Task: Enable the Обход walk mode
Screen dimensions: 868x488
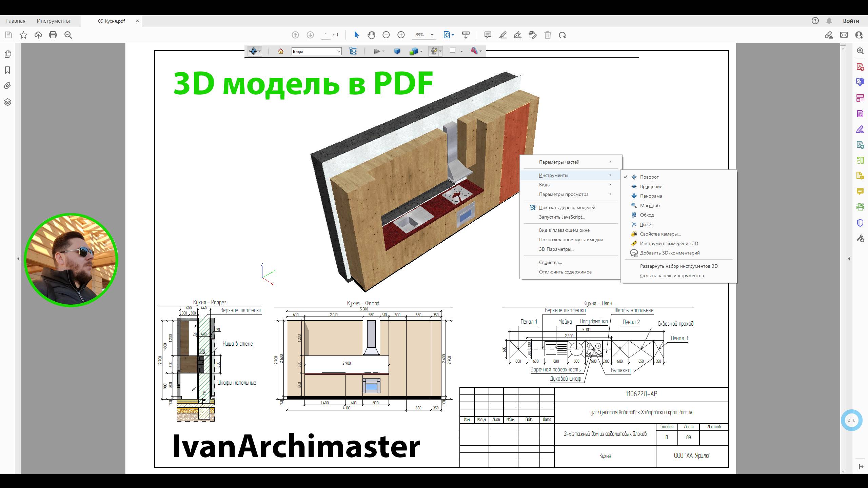Action: [x=647, y=215]
